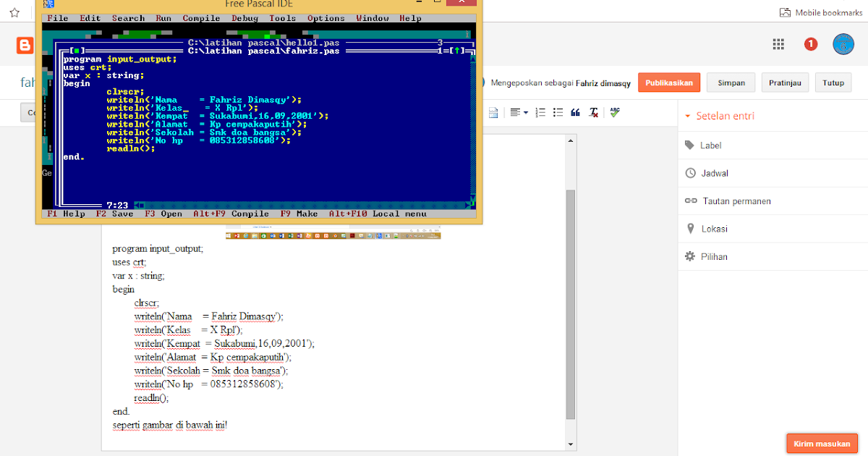
Task: Click the Simpan button
Action: pyautogui.click(x=731, y=83)
